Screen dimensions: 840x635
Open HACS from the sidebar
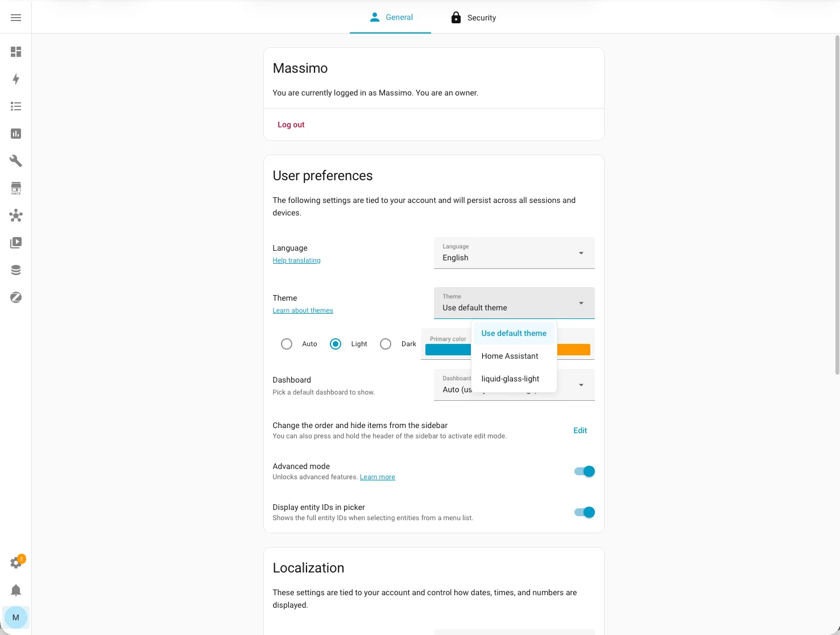(15, 188)
